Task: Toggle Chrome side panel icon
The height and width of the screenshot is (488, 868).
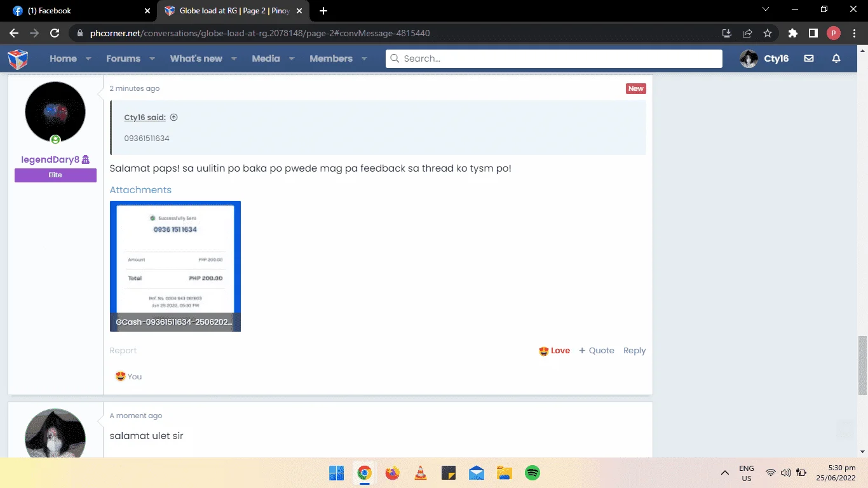Action: 813,33
